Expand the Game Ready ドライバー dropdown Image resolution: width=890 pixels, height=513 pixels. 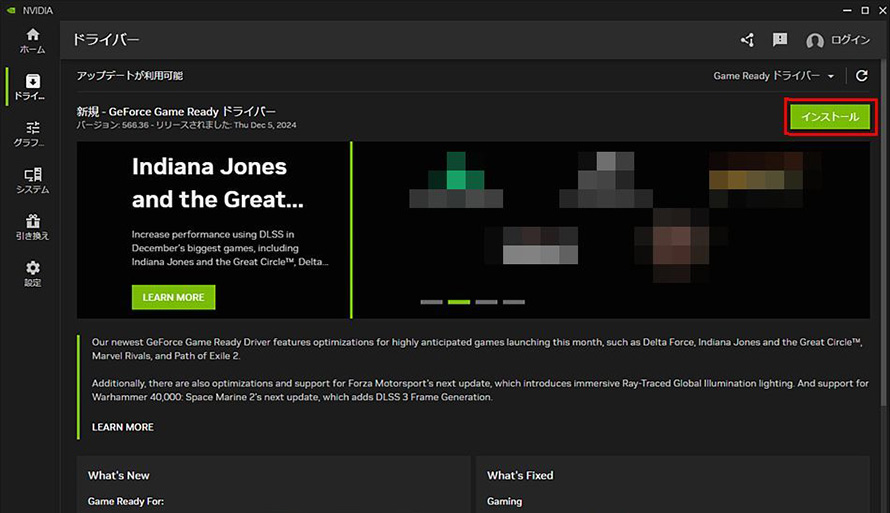[x=773, y=76]
